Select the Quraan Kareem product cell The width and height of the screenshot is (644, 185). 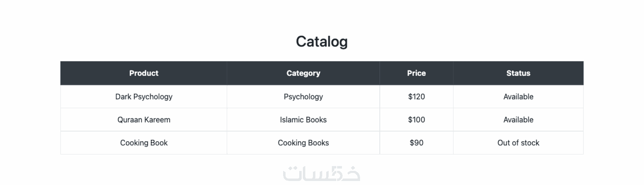(x=144, y=120)
